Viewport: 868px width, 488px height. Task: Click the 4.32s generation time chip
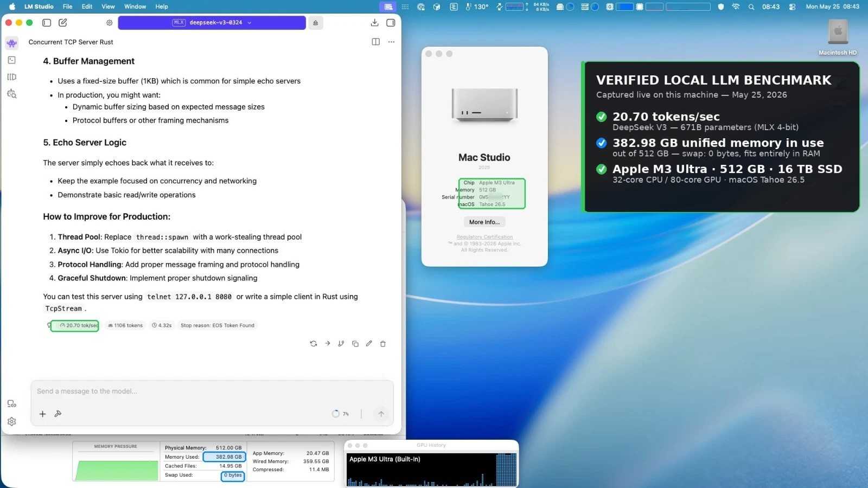162,325
